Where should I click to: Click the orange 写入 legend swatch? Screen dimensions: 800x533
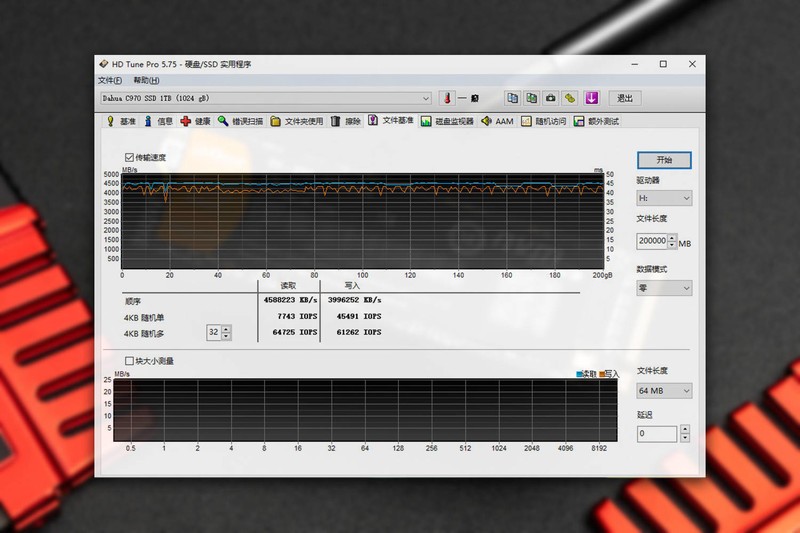602,374
